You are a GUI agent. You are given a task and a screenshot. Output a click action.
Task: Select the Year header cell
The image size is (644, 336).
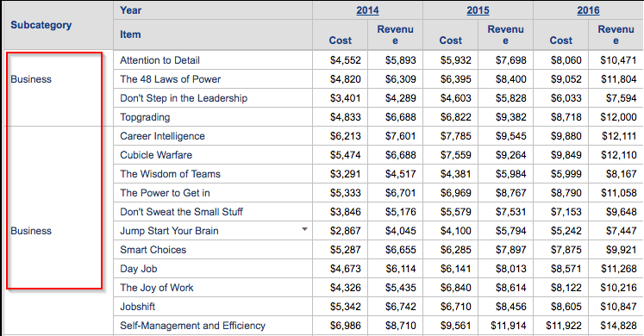pos(213,10)
